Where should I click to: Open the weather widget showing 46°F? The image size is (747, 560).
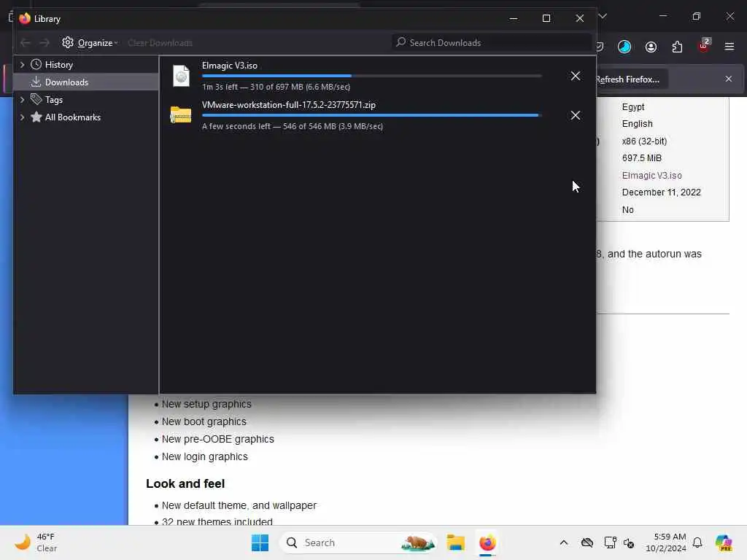pyautogui.click(x=36, y=542)
